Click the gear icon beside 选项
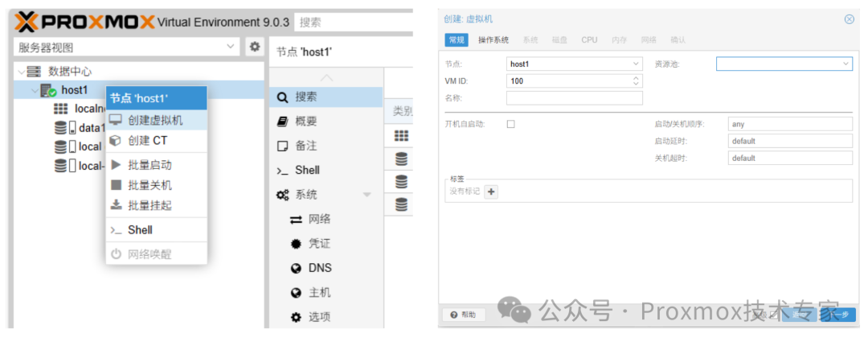868x346 pixels. tap(296, 317)
